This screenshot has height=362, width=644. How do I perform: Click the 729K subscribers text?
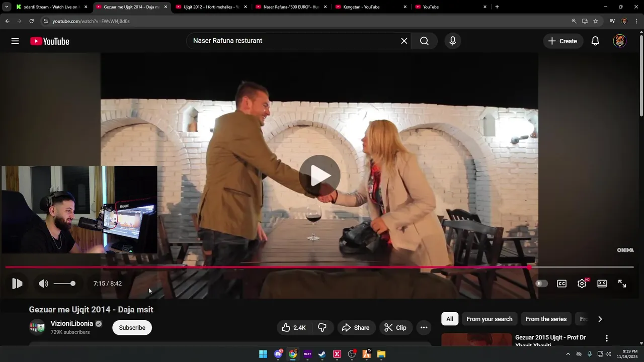tap(70, 332)
